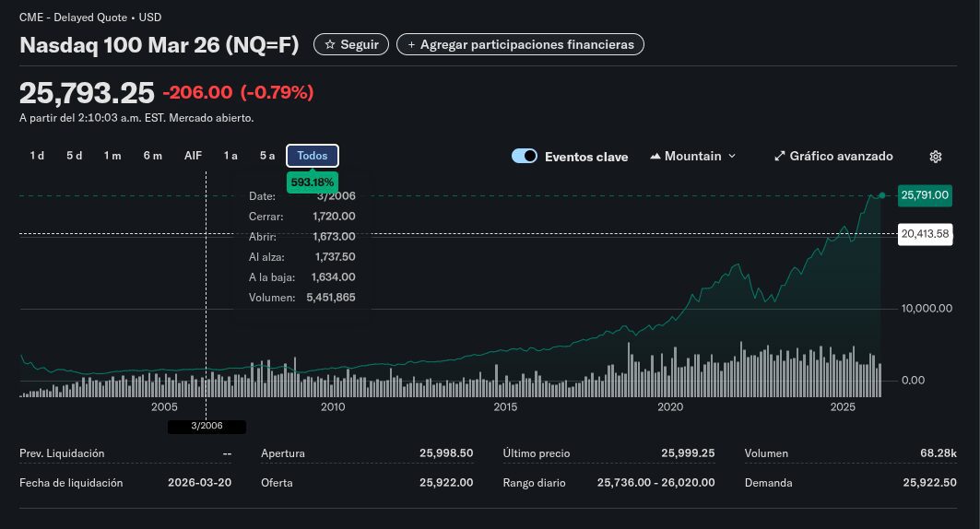Screen dimensions: 980x529
Task: Click the tooltip Al alza value 1,737.50
Action: 335,257
